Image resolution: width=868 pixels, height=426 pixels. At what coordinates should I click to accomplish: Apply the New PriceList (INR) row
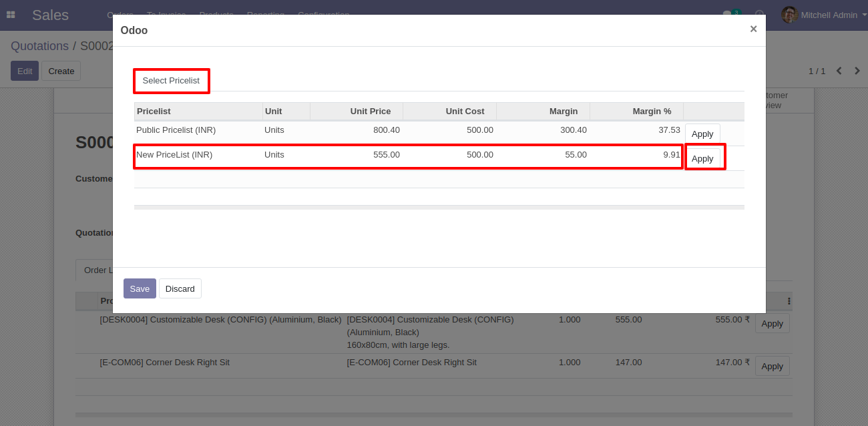coord(702,159)
